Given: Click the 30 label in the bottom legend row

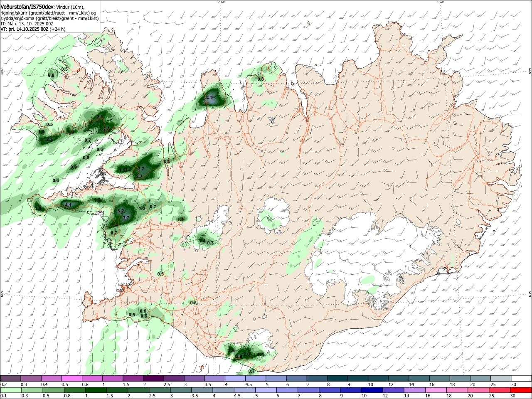Looking at the screenshot, I should 514,396.
